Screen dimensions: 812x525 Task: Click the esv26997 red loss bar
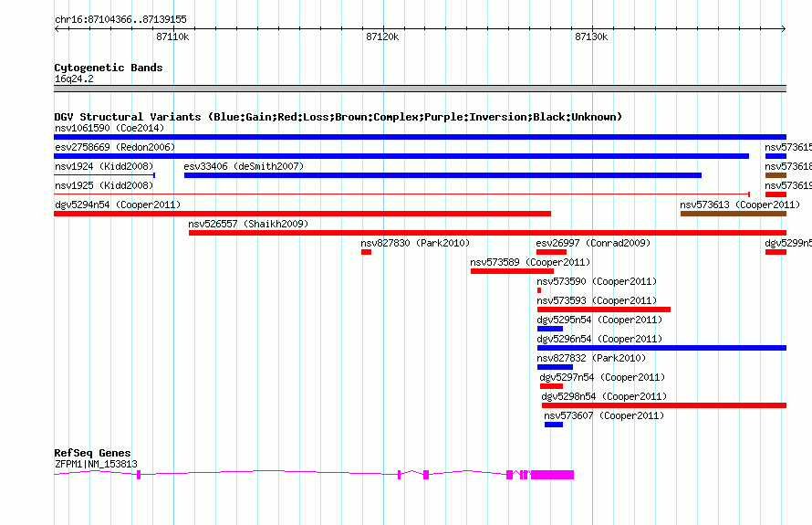[551, 252]
